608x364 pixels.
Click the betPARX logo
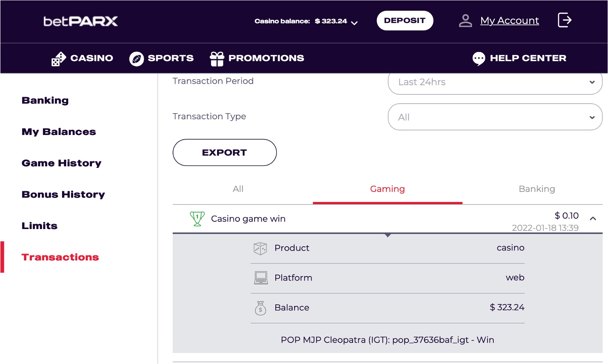(80, 21)
